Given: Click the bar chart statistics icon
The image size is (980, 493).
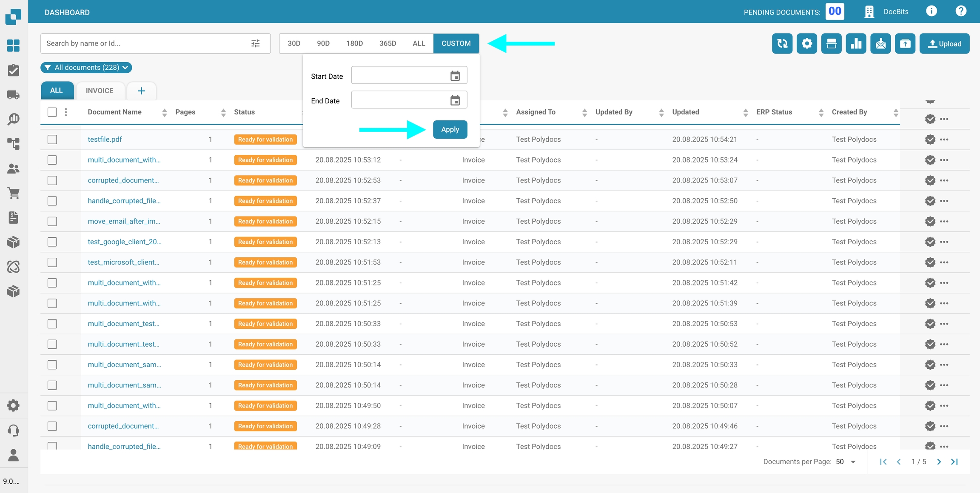Looking at the screenshot, I should [856, 43].
